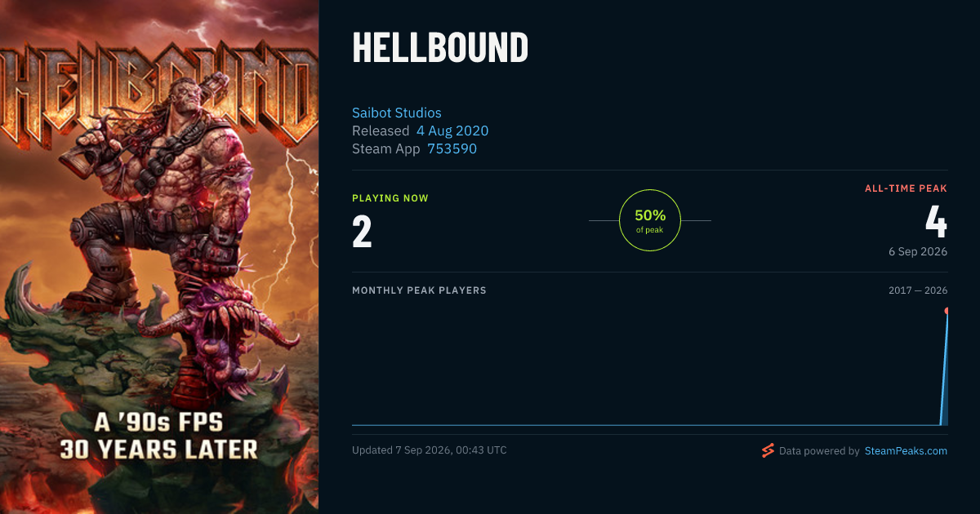Click the Monthly Peak Players label

(419, 290)
